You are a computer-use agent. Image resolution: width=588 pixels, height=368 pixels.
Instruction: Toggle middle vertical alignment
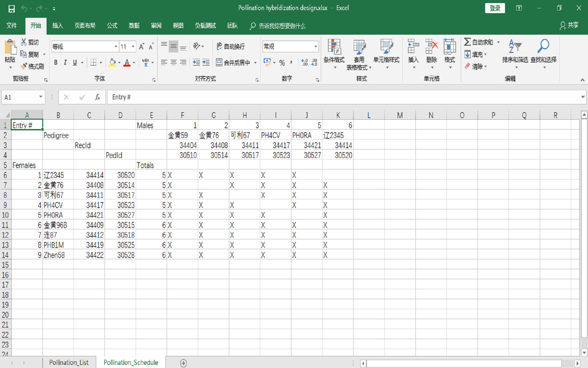click(174, 46)
